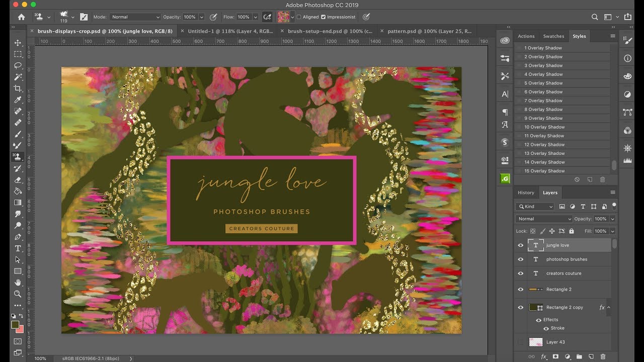This screenshot has width=644, height=362.
Task: Open the layer Kind filter dropdown
Action: [535, 206]
